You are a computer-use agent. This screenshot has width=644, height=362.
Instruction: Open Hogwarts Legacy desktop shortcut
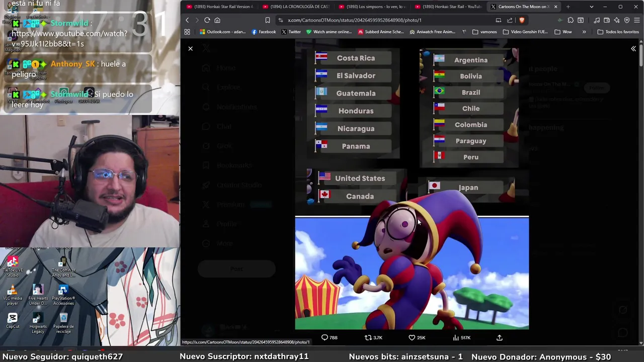pos(38,323)
